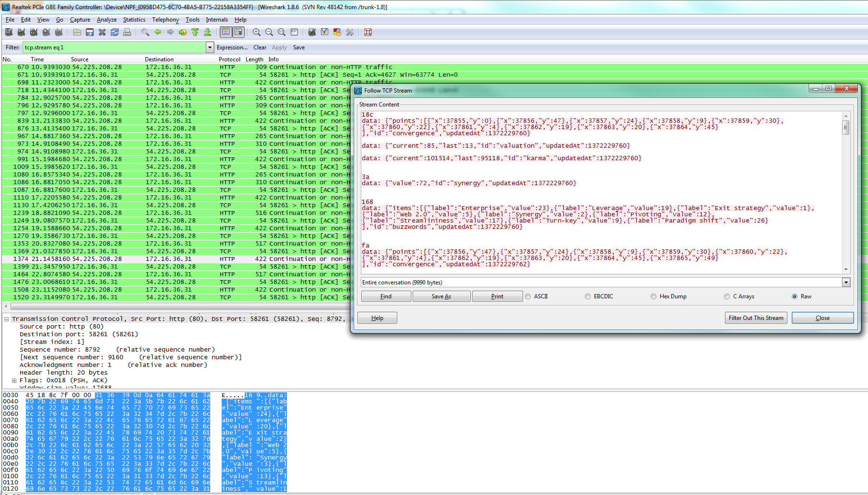Image resolution: width=868 pixels, height=495 pixels.
Task: Print the TCP stream content
Action: pyautogui.click(x=498, y=296)
